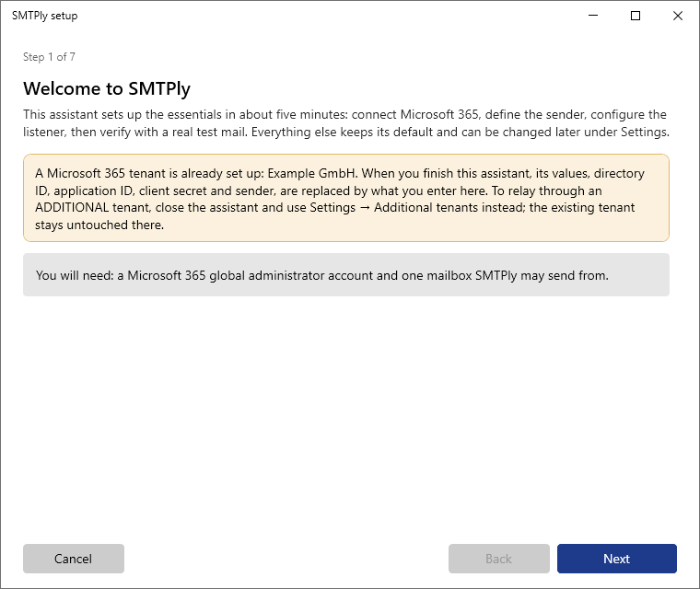The width and height of the screenshot is (700, 589).
Task: Click the 'Welcome to SMTPly' heading
Action: pos(107,88)
